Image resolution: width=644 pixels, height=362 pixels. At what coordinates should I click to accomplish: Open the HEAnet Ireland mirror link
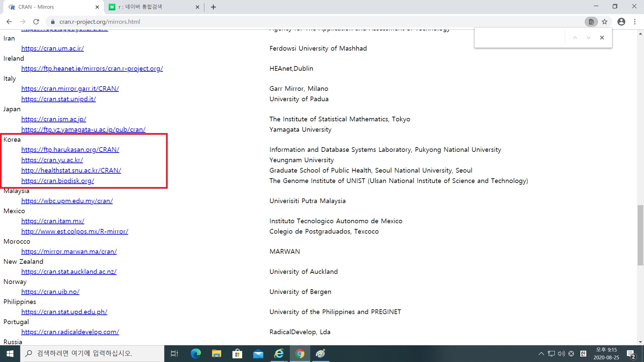point(92,68)
